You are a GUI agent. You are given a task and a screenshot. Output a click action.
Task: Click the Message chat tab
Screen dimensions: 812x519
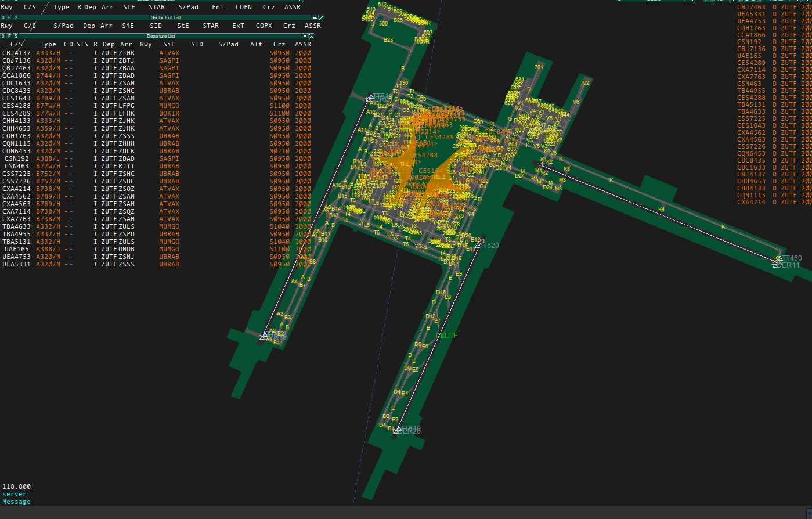tap(16, 502)
